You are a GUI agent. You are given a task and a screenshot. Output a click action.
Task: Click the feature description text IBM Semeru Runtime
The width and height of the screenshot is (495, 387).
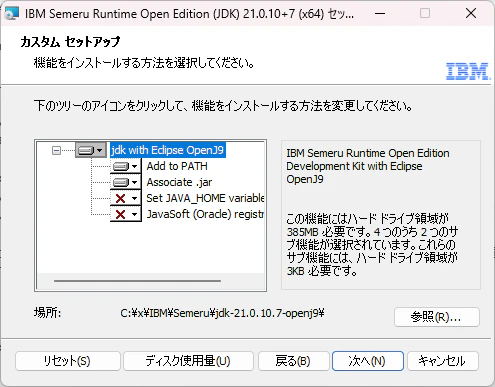(x=368, y=166)
